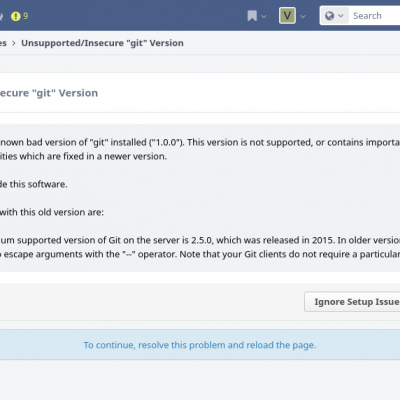Click the "To continue, resolve this problem" notice text
The image size is (400, 400).
[x=200, y=345]
